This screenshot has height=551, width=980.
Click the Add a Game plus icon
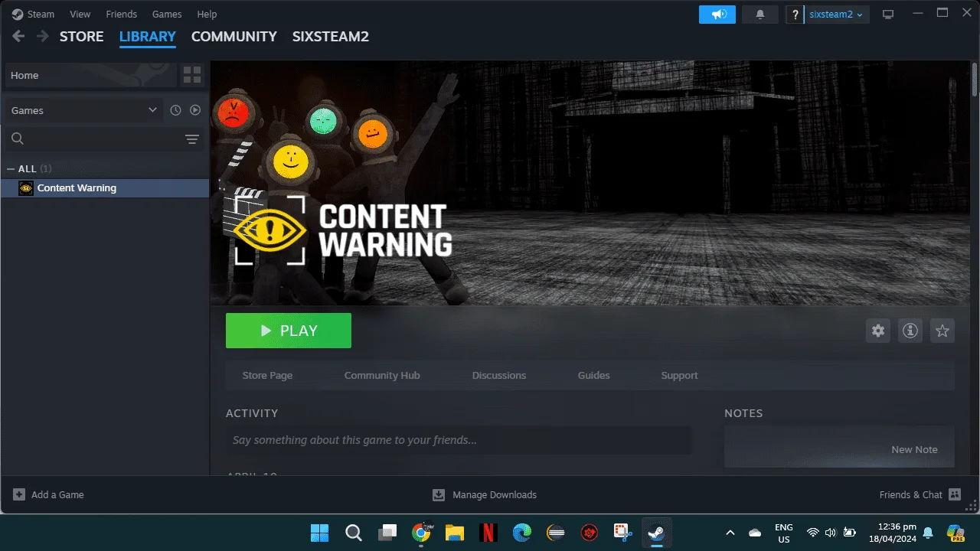click(19, 494)
